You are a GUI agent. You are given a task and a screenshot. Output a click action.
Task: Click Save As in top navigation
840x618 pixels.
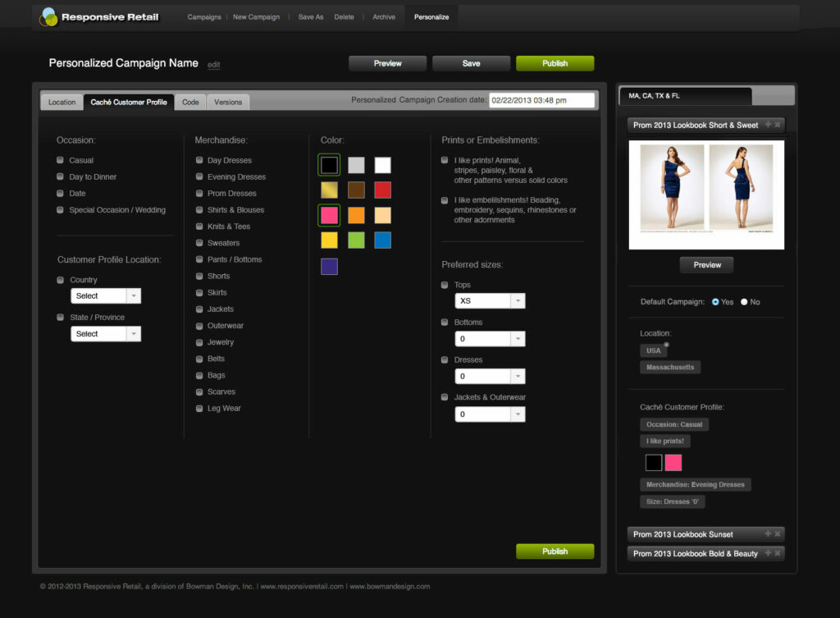[x=311, y=17]
